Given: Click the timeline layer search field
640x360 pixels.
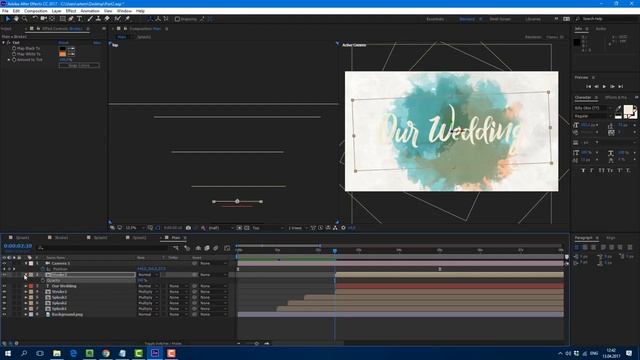Looking at the screenshot, I should 102,248.
